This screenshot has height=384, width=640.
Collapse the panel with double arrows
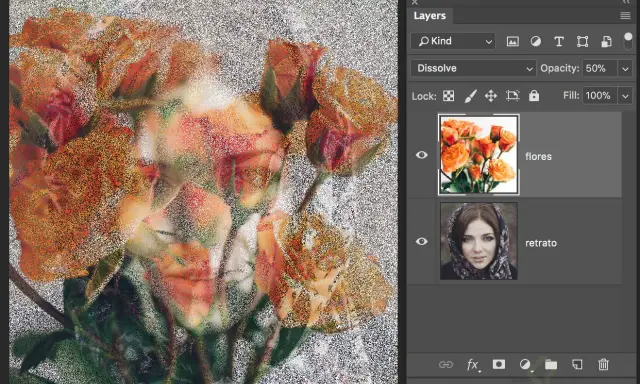pyautogui.click(x=626, y=2)
